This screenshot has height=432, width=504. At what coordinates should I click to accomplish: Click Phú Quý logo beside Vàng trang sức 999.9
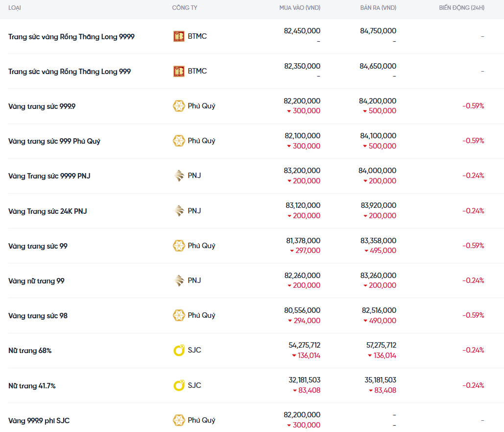click(179, 106)
